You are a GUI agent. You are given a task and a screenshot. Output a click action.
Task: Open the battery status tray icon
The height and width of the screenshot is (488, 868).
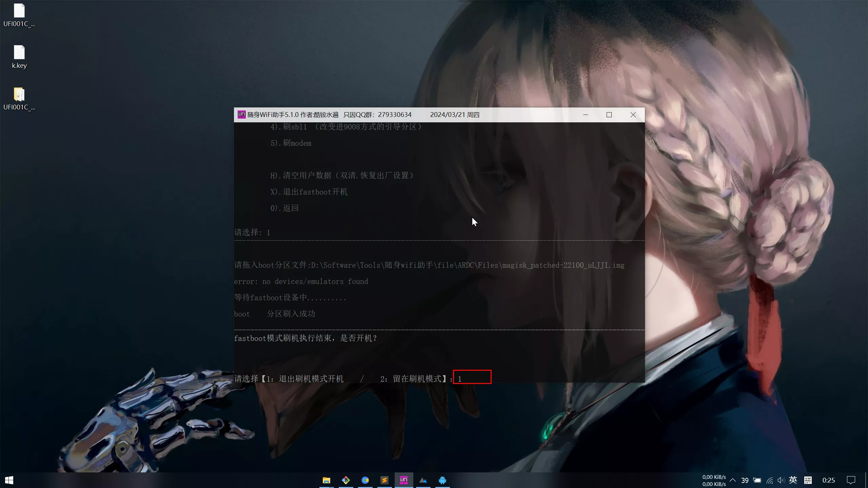click(757, 480)
